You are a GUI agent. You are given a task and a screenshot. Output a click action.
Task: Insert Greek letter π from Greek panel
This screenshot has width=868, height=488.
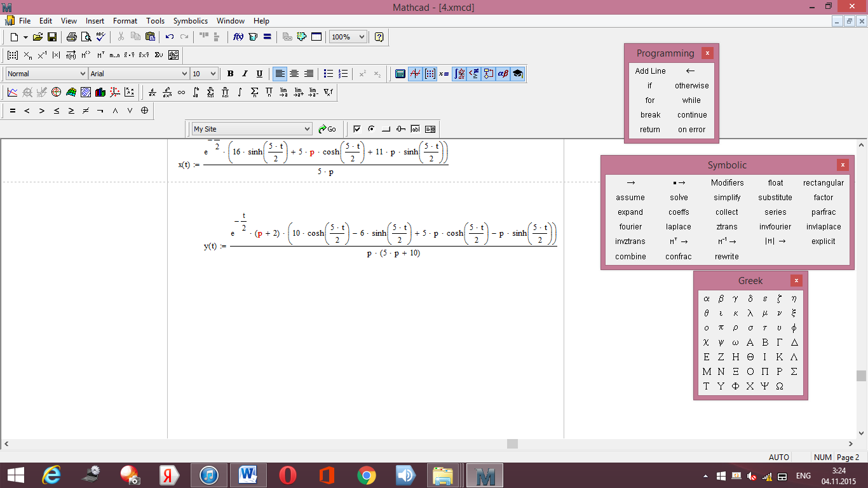point(721,328)
